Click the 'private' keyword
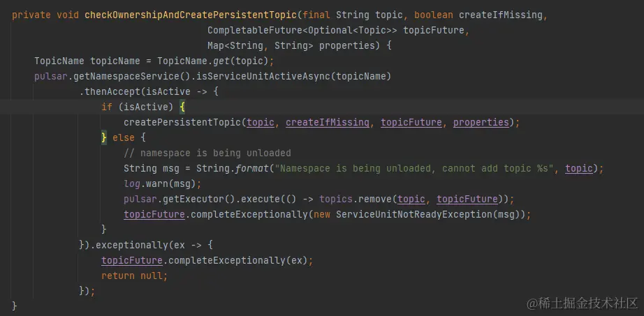The image size is (644, 316). pyautogui.click(x=31, y=15)
